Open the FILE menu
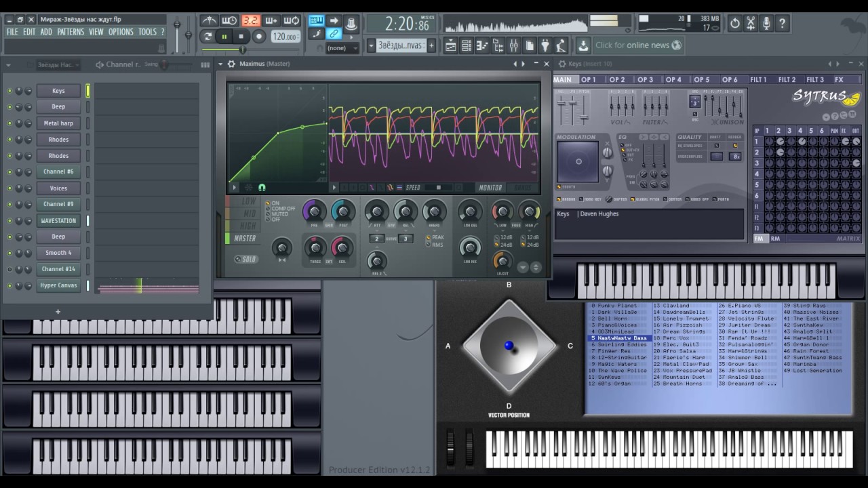This screenshot has width=868, height=488. pyautogui.click(x=12, y=32)
